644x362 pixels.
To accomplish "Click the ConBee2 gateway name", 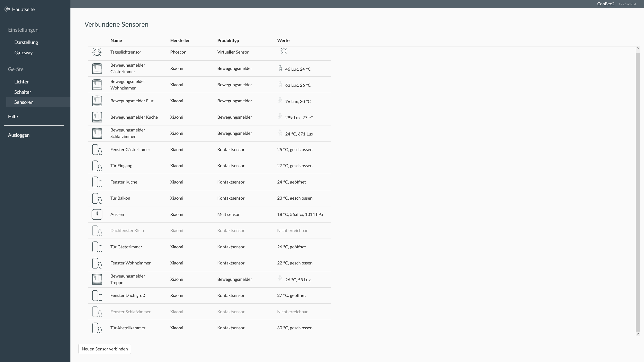I will [x=606, y=4].
